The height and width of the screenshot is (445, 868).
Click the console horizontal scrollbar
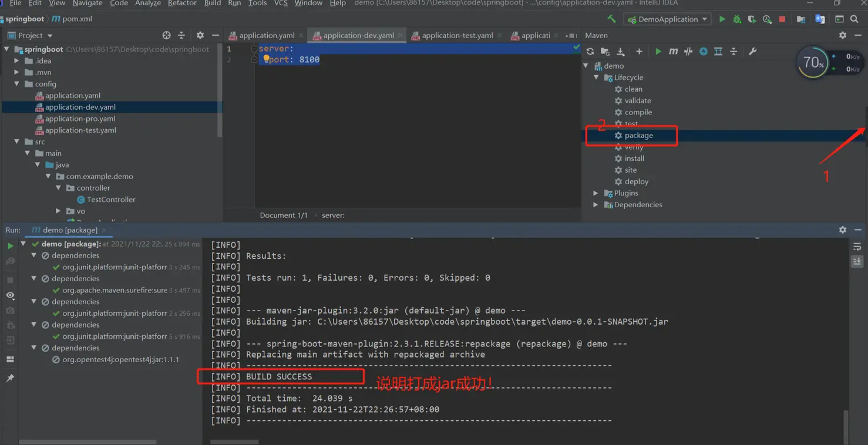tap(234, 441)
